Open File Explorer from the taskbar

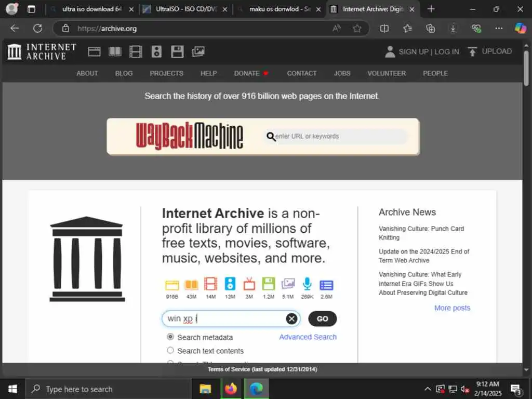pyautogui.click(x=205, y=389)
